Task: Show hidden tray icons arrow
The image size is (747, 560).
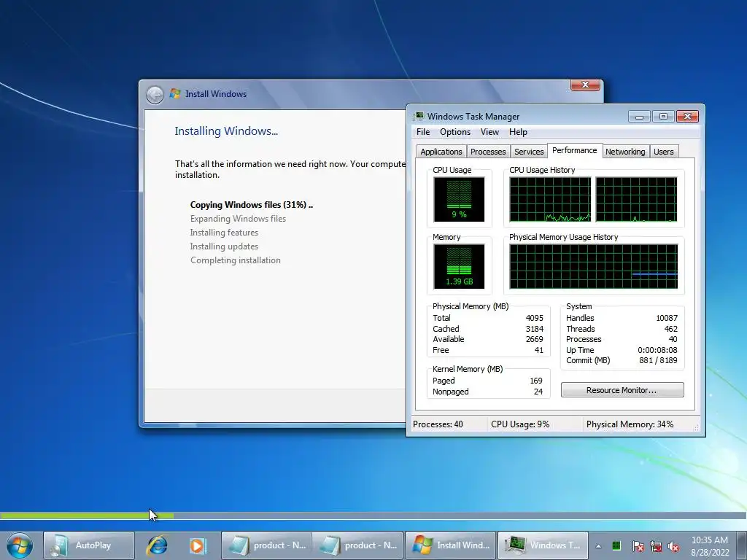Action: (598, 546)
